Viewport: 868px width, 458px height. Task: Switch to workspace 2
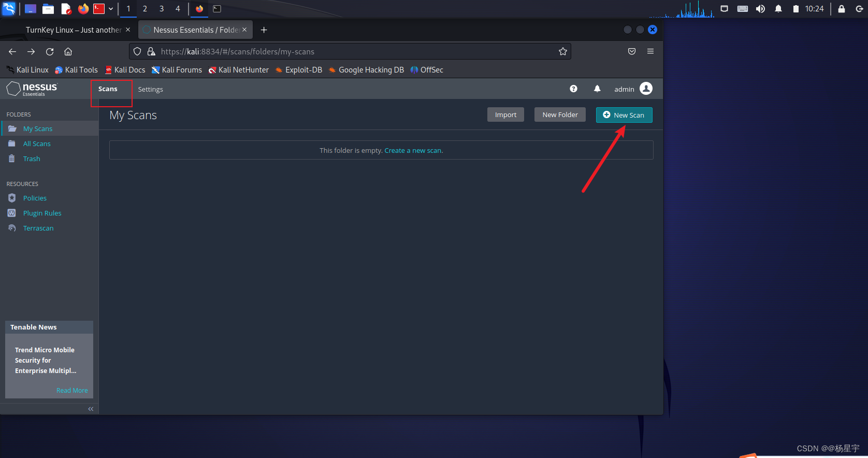[145, 9]
